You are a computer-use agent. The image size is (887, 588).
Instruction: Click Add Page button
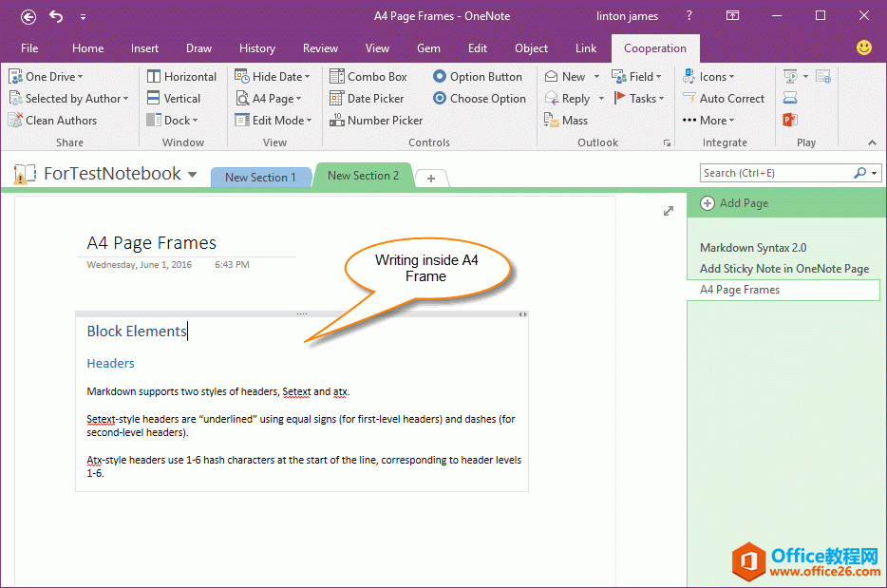click(x=735, y=203)
